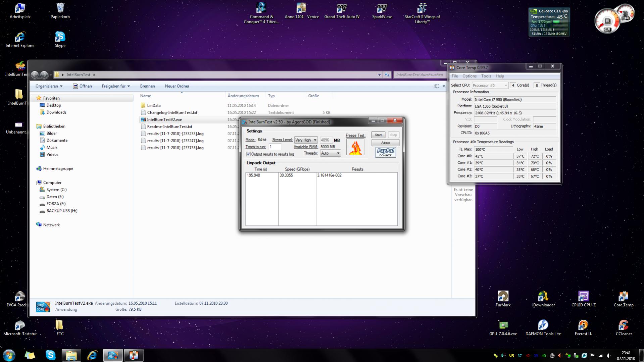Click the Öffnen button in Explorer
644x362 pixels.
pos(83,86)
